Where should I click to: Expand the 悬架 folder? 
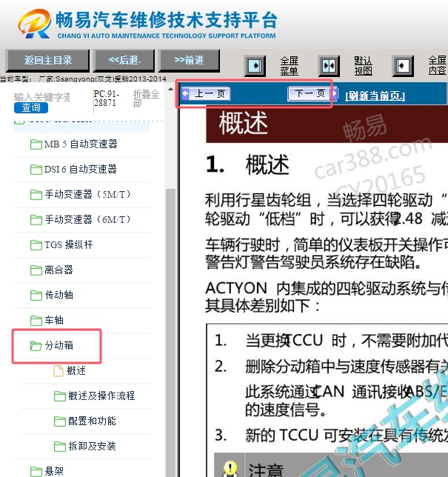[x=54, y=471]
